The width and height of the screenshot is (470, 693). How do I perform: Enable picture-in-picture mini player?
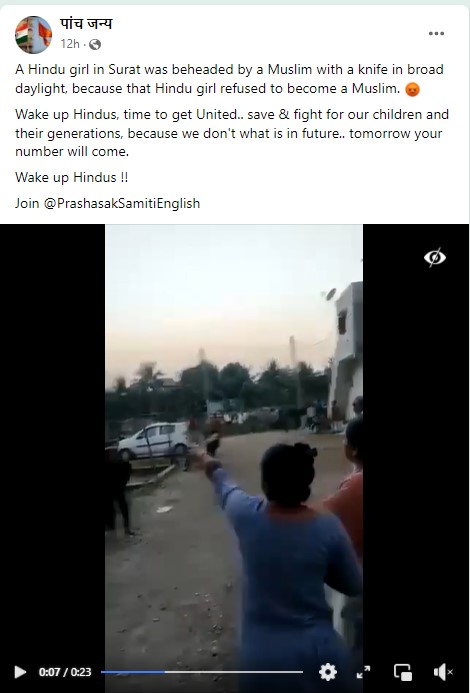click(403, 672)
